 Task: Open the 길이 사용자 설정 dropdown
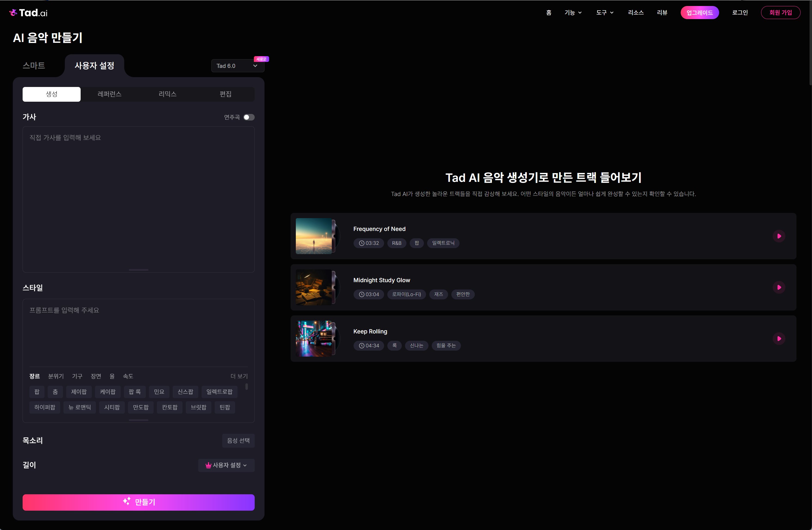(226, 465)
